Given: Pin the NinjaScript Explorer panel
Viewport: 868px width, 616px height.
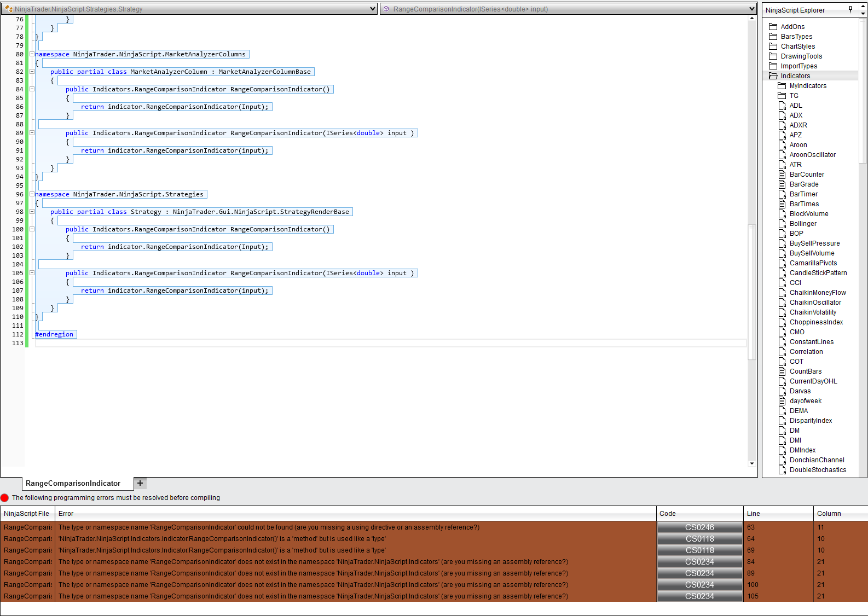Looking at the screenshot, I should click(x=850, y=9).
